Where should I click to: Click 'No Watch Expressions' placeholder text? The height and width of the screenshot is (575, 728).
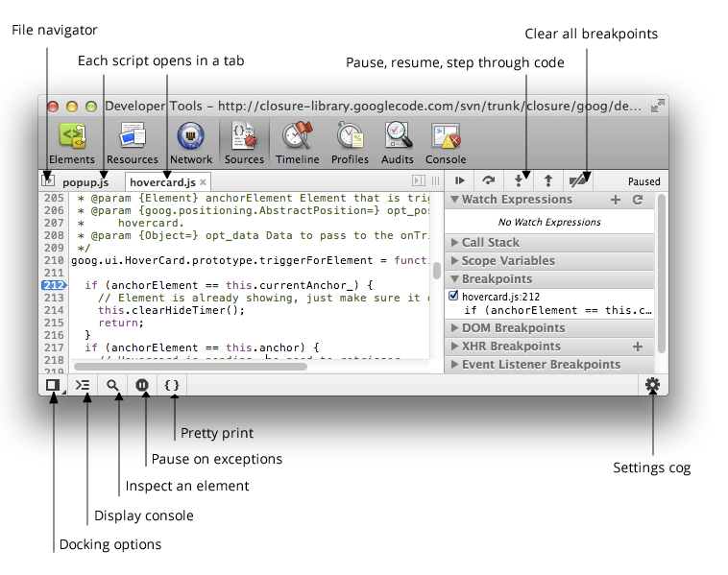pos(549,223)
